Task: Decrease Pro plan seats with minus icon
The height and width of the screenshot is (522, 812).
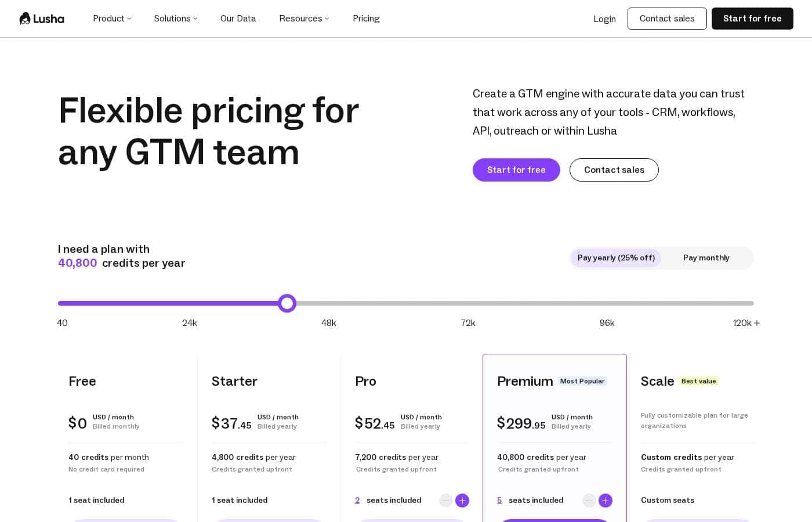Action: [x=446, y=501]
